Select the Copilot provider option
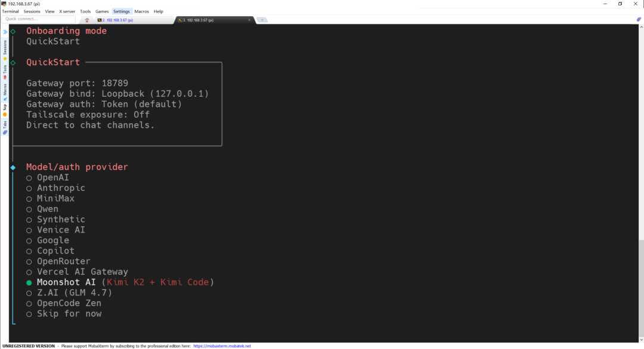 click(50, 251)
